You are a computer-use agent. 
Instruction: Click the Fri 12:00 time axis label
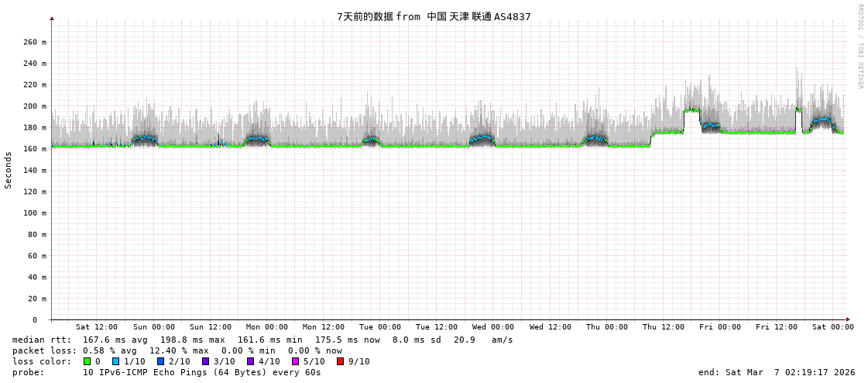click(x=776, y=327)
